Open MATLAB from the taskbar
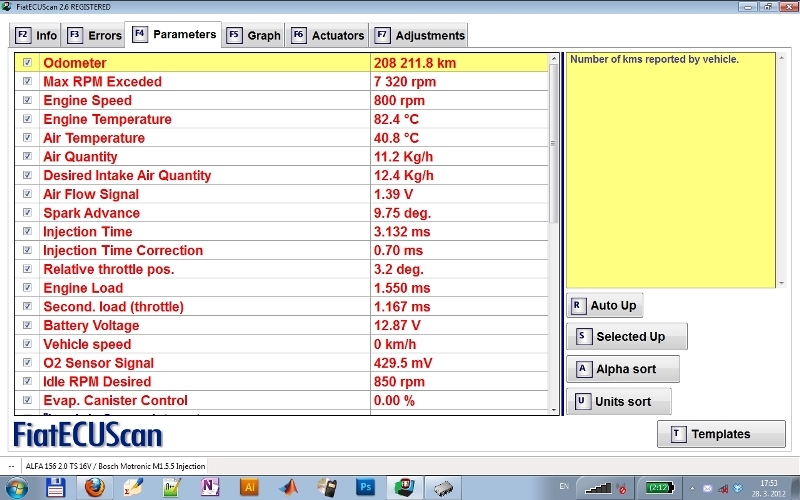 [287, 487]
